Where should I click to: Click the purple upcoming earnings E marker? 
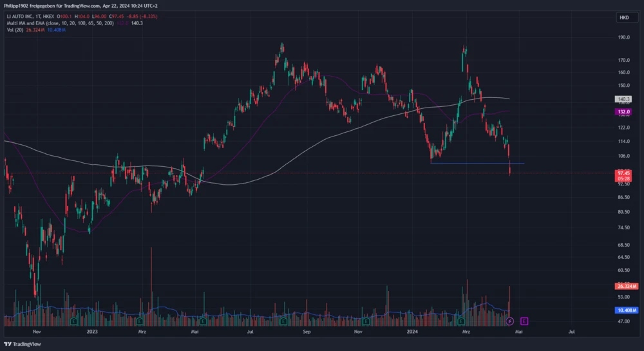pos(524,320)
